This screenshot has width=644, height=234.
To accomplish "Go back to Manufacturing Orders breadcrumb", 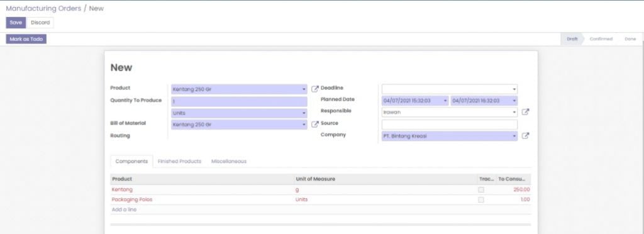I will coord(43,8).
